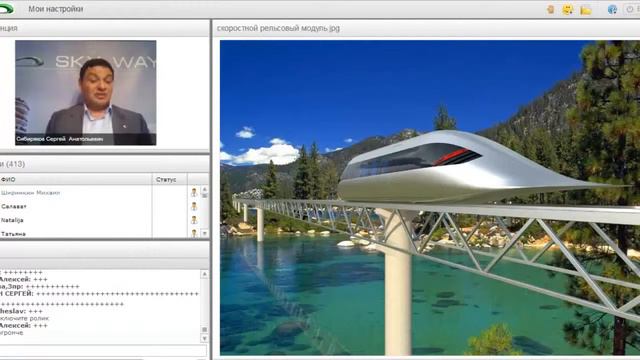Click the participants panel header showing (413)

click(x=104, y=164)
